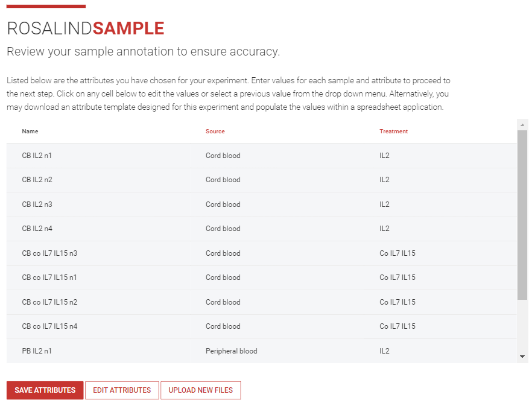The width and height of the screenshot is (532, 409).
Task: Select the CB IL2 n3 name cell
Action: coord(98,204)
